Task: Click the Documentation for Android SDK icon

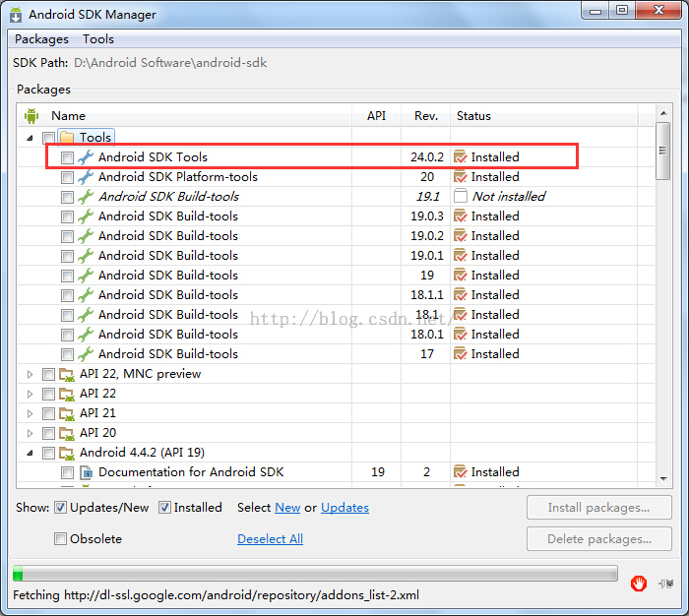Action: tap(87, 472)
